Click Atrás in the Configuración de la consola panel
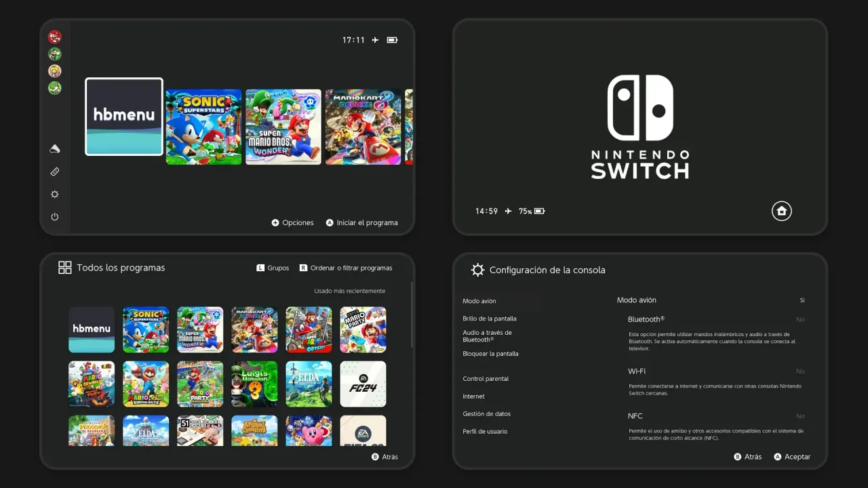The height and width of the screenshot is (488, 868). [748, 457]
